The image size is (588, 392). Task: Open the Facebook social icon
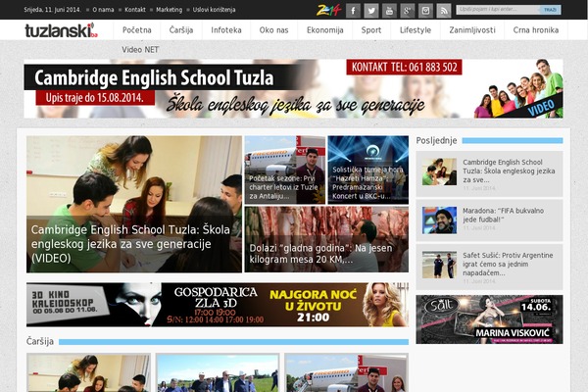coord(353,11)
